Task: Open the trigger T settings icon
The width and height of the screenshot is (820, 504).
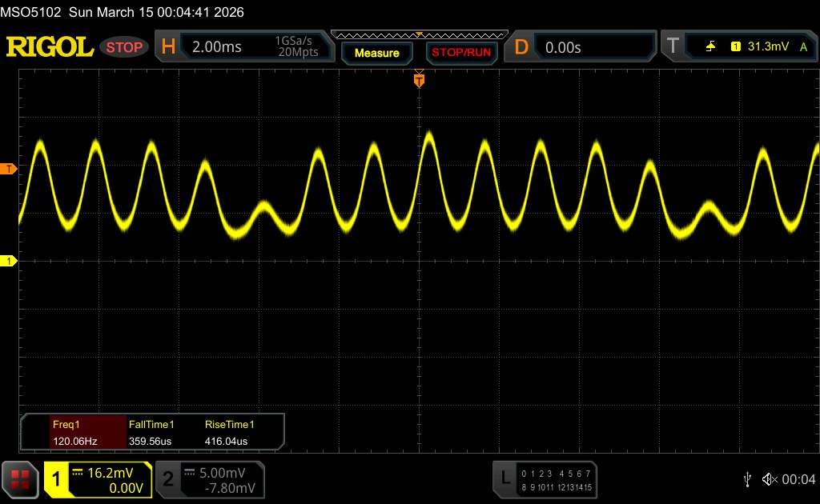Action: coord(672,46)
